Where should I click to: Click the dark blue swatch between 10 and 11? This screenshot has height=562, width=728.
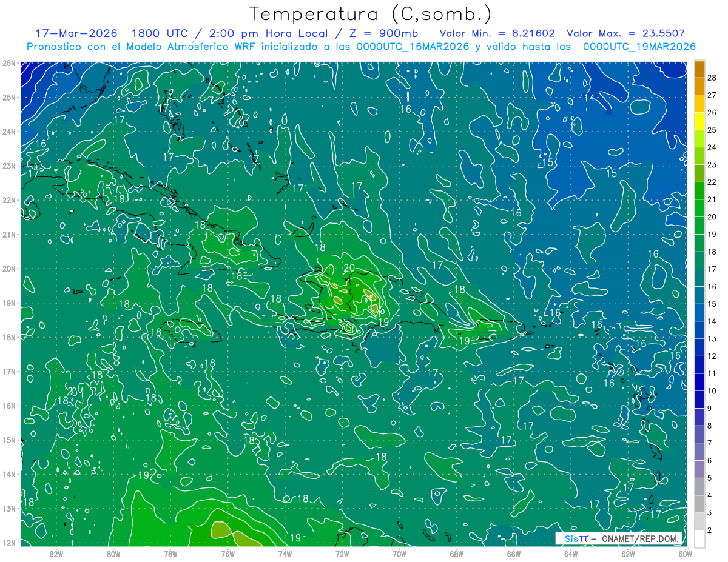699,383
